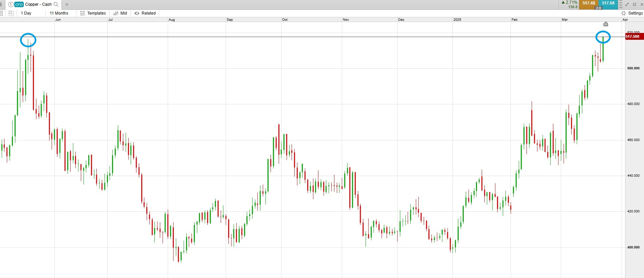The image size is (644, 278).
Task: Click the Dec label on time axis
Action: coord(401,20)
